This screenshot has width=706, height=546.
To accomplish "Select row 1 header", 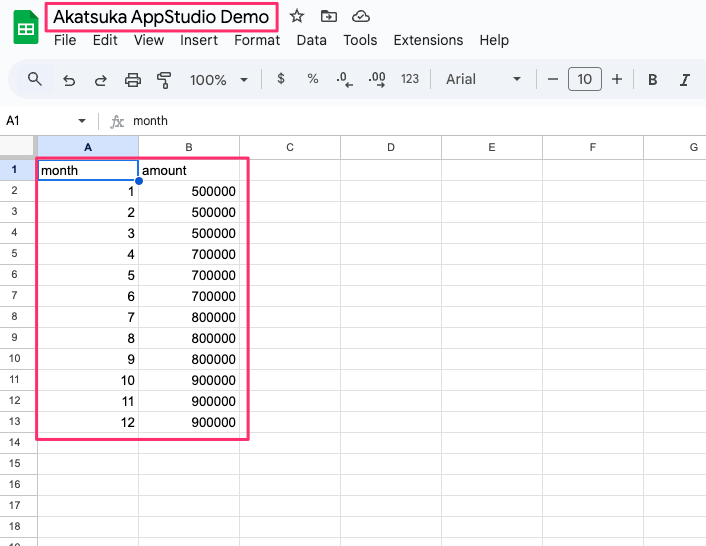I will pos(18,170).
